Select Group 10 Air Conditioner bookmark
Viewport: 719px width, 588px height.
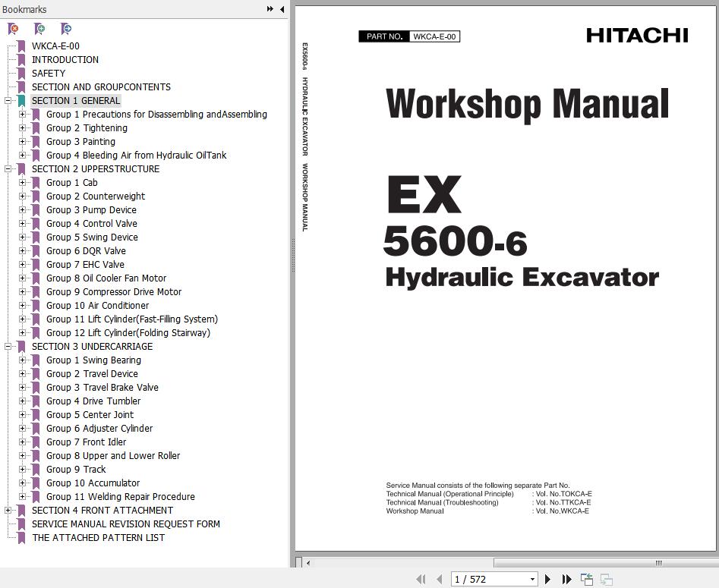[x=97, y=306]
